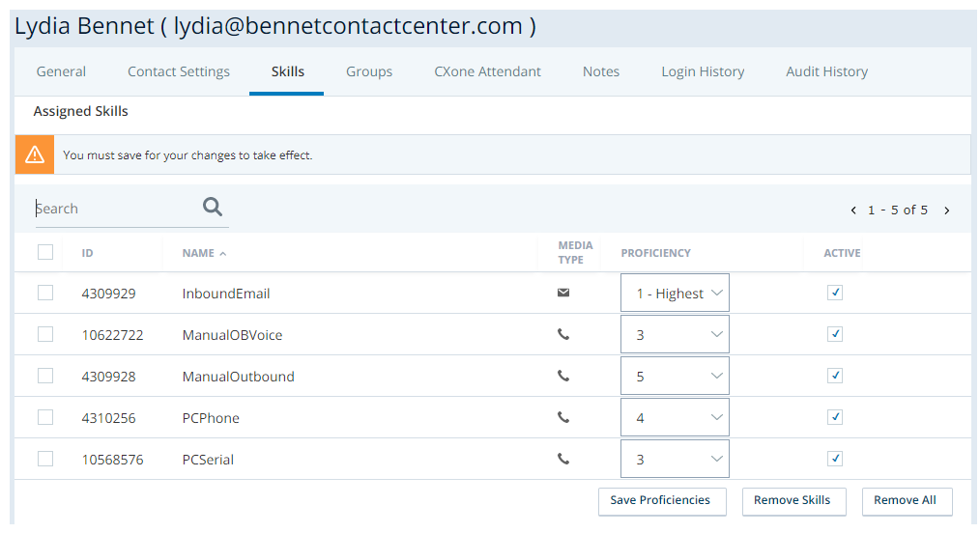Select all skills with header checkbox
The image size is (980, 533).
[x=45, y=252]
